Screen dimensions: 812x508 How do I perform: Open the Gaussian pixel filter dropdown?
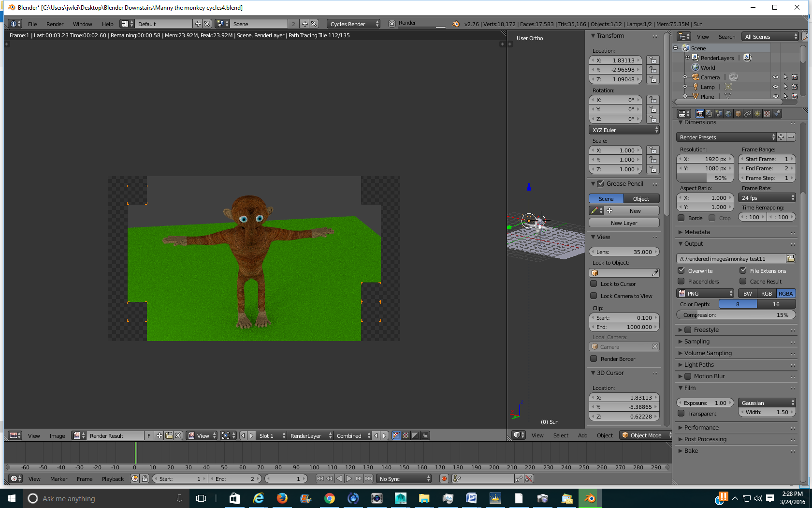[767, 403]
